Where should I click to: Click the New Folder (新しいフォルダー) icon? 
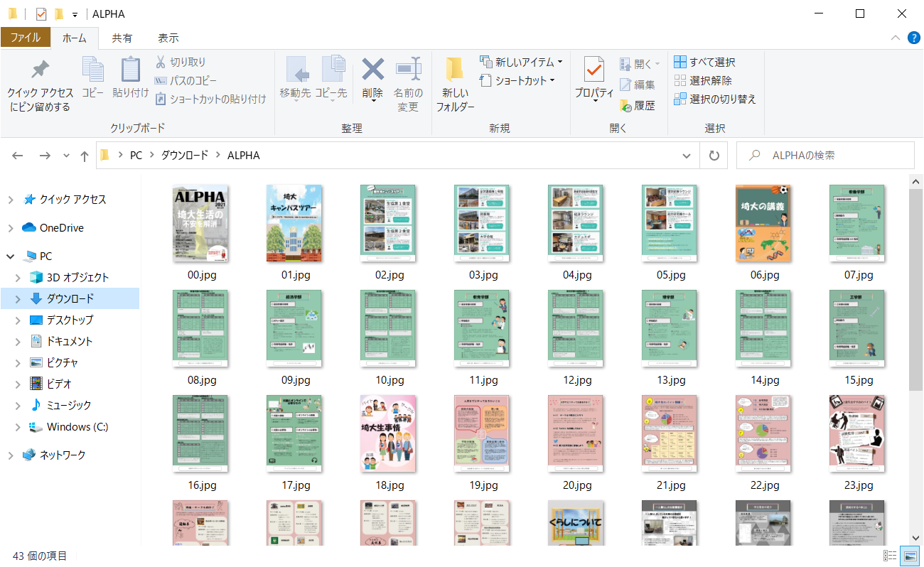(455, 71)
